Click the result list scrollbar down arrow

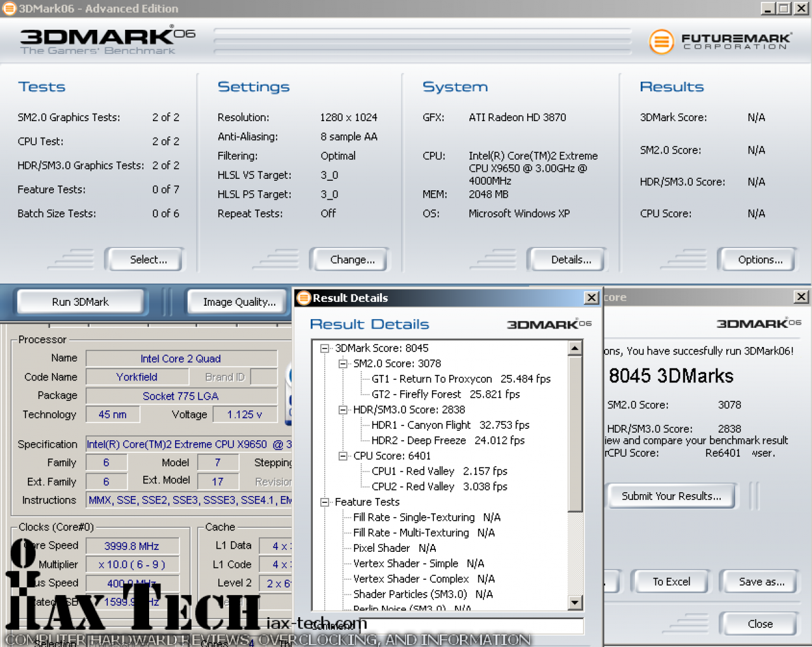pos(575,603)
